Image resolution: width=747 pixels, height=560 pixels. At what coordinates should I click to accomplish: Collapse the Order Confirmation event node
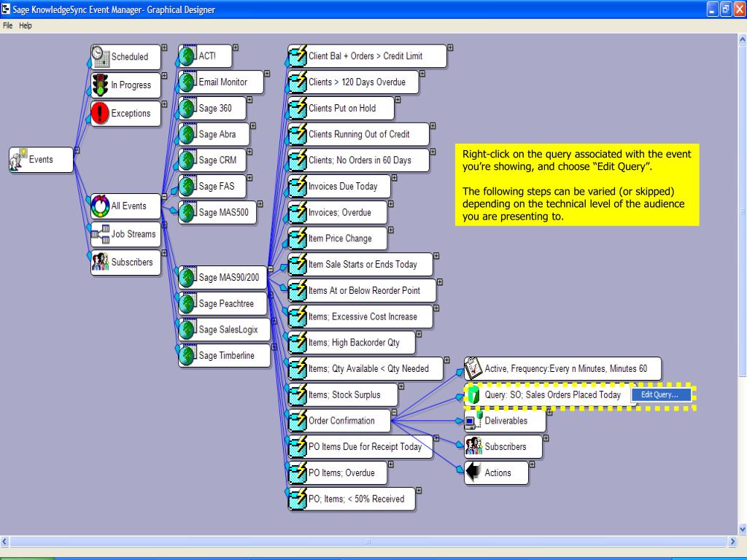tap(394, 413)
